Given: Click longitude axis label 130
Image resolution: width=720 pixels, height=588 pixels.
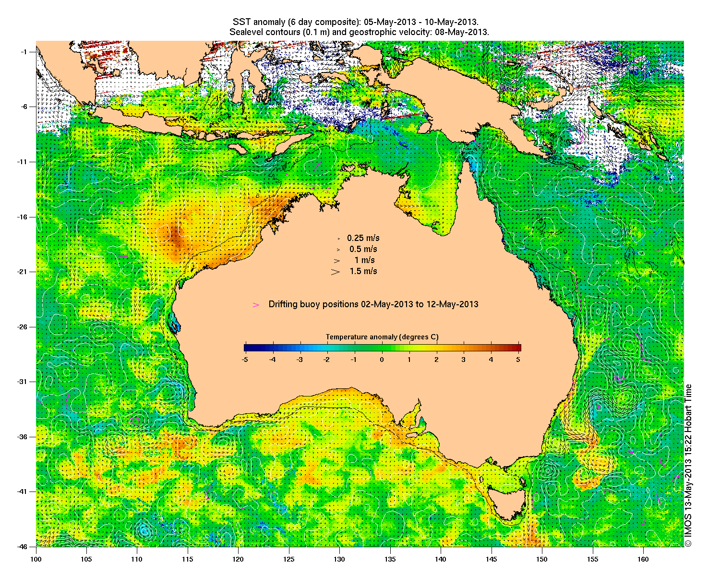Looking at the screenshot, I should coord(339,559).
